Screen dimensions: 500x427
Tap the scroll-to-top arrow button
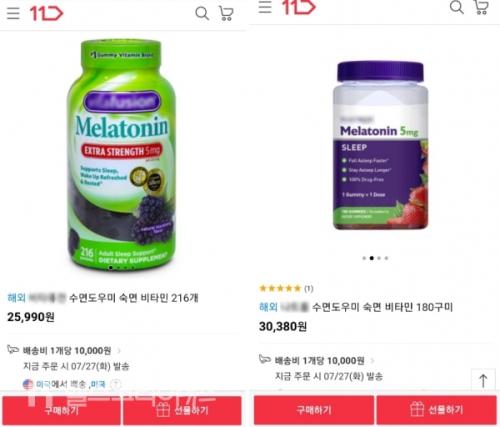(x=483, y=380)
